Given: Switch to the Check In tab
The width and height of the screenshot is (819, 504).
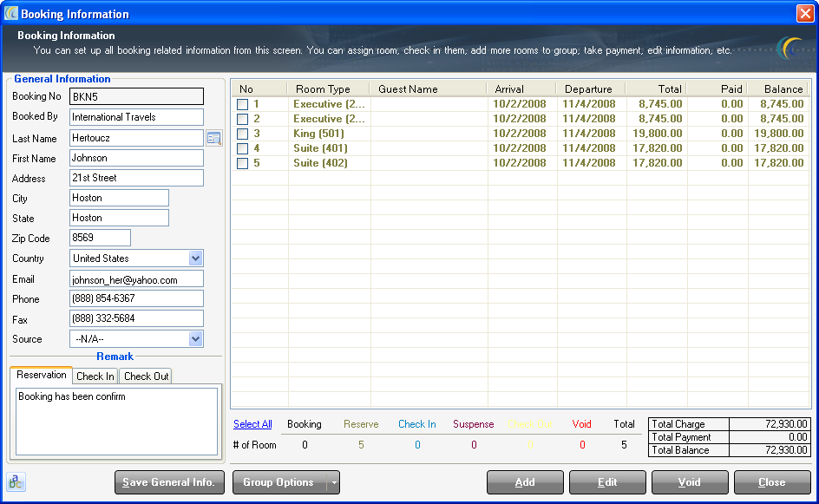Looking at the screenshot, I should [95, 376].
